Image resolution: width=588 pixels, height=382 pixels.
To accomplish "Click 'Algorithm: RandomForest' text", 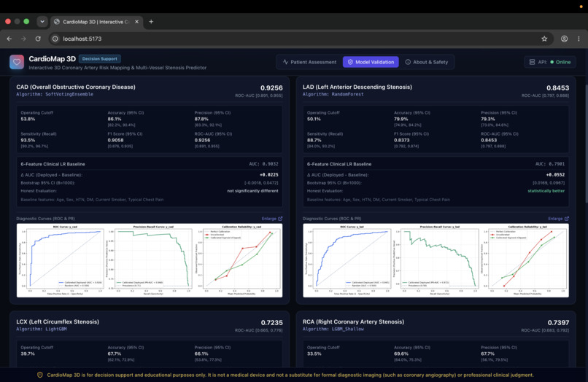I will pos(333,95).
